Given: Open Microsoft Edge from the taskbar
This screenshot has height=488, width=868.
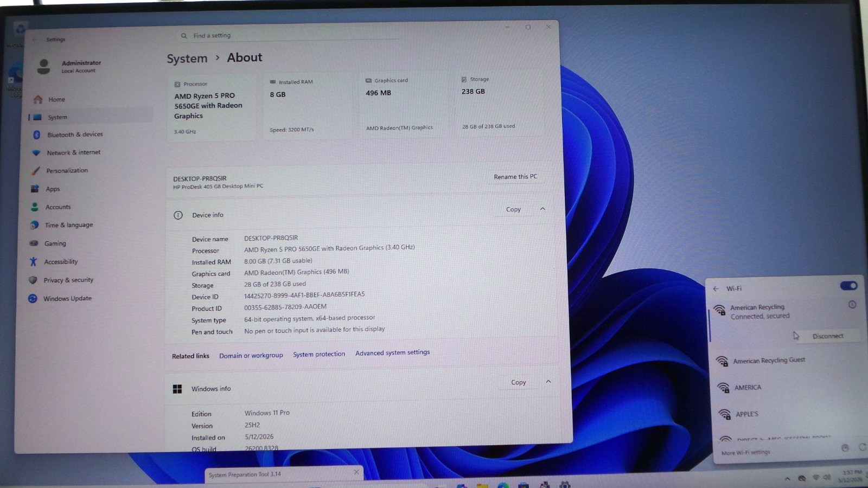Looking at the screenshot, I should [503, 485].
